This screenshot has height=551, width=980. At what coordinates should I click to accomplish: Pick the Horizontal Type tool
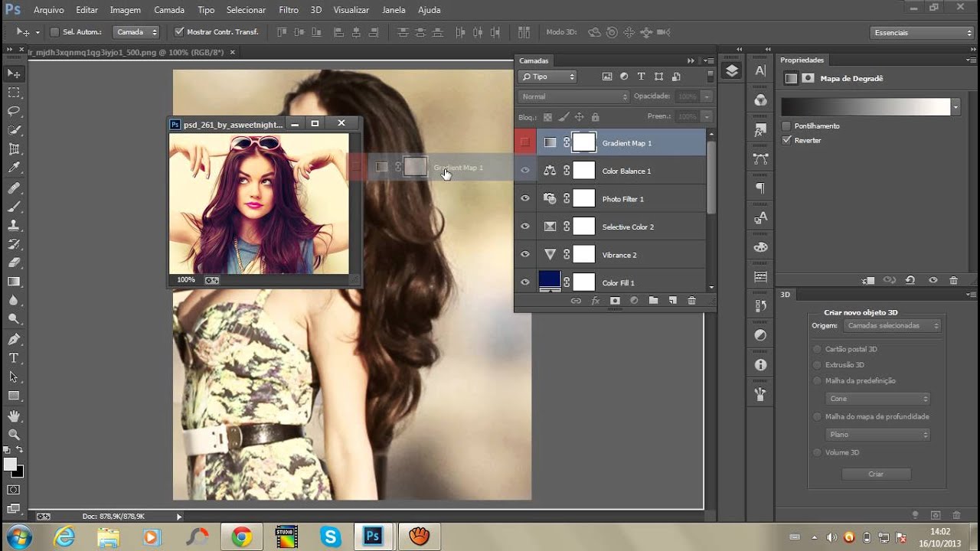pos(14,358)
